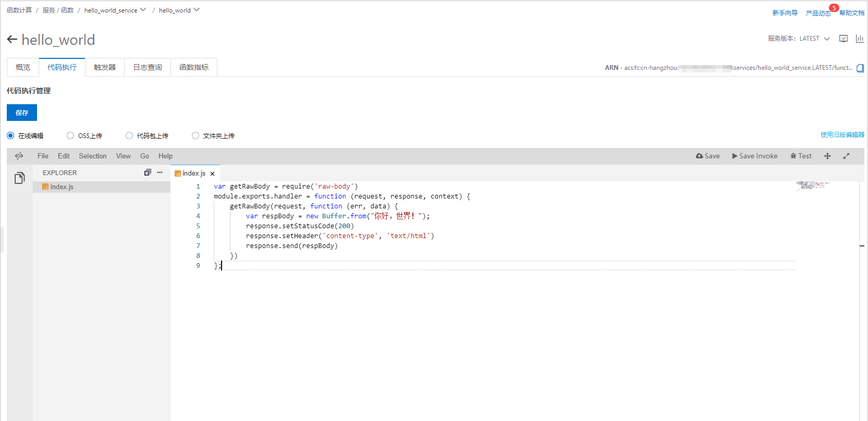Click response.send(respBody) code line
868x421 pixels.
pos(292,246)
